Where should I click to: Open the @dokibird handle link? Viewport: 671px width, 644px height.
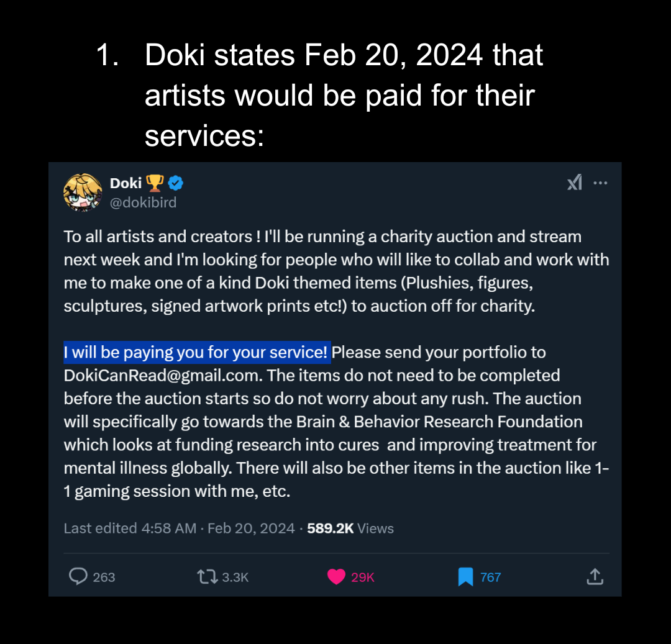pyautogui.click(x=143, y=202)
